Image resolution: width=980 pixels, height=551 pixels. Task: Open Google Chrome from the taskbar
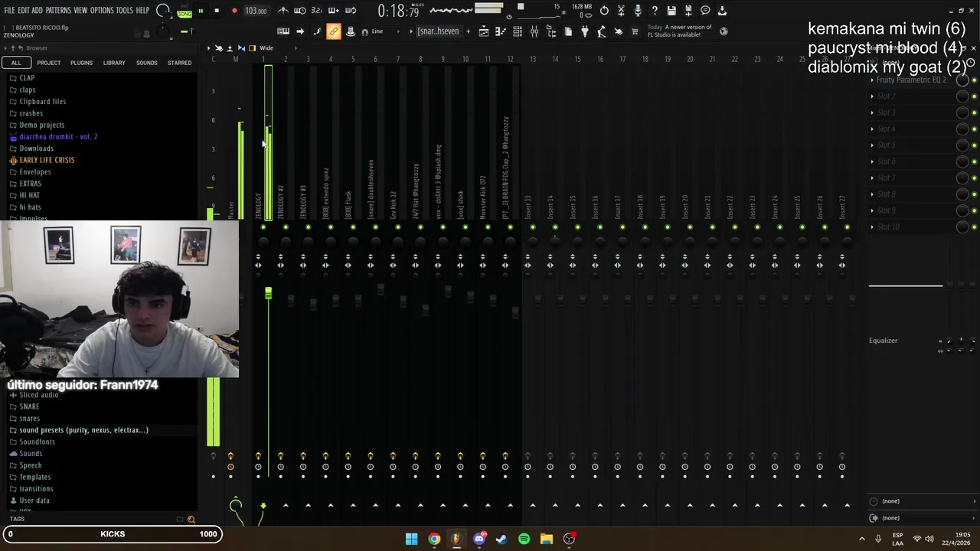point(434,539)
